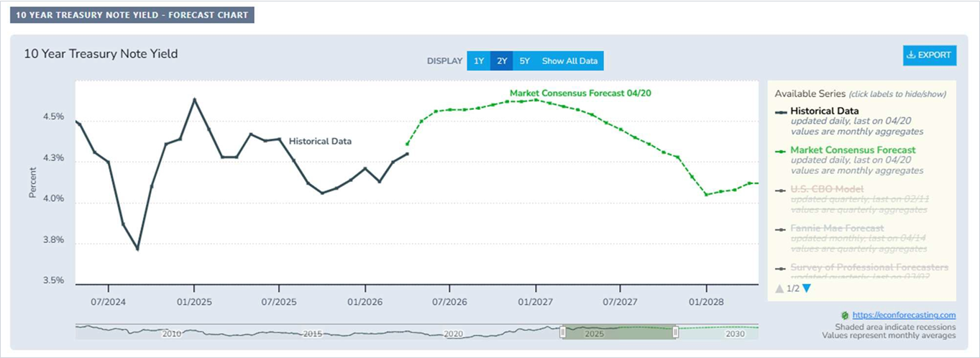Image resolution: width=980 pixels, height=358 pixels.
Task: Click 2015 in the navigator timeline
Action: (313, 334)
